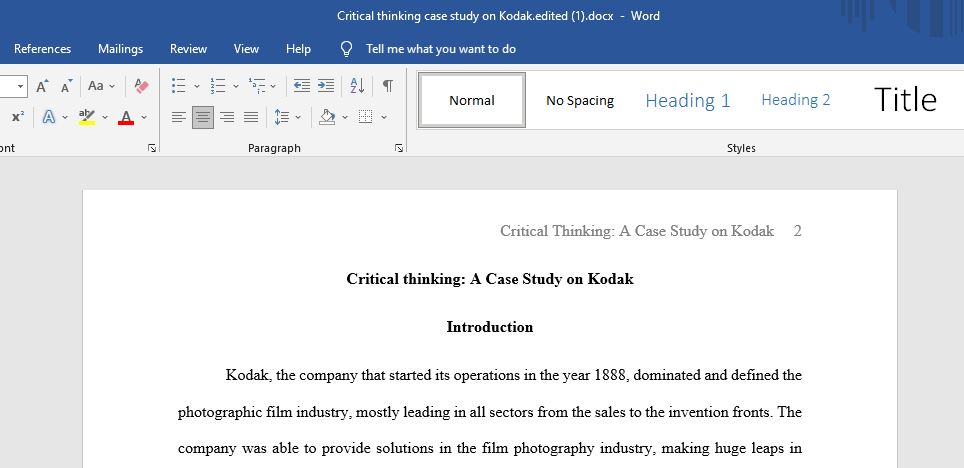This screenshot has width=964, height=468.
Task: Expand Text Effects dropdown arrow
Action: [x=65, y=117]
